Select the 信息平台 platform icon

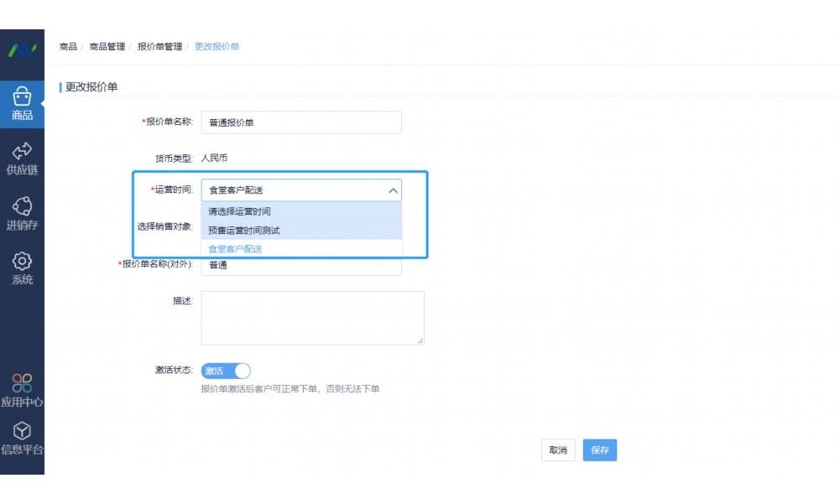click(21, 439)
